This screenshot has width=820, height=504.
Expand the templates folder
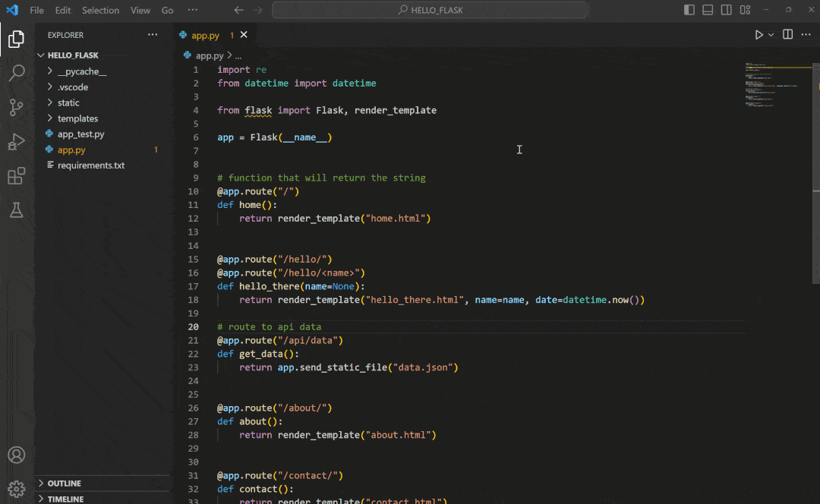(78, 118)
